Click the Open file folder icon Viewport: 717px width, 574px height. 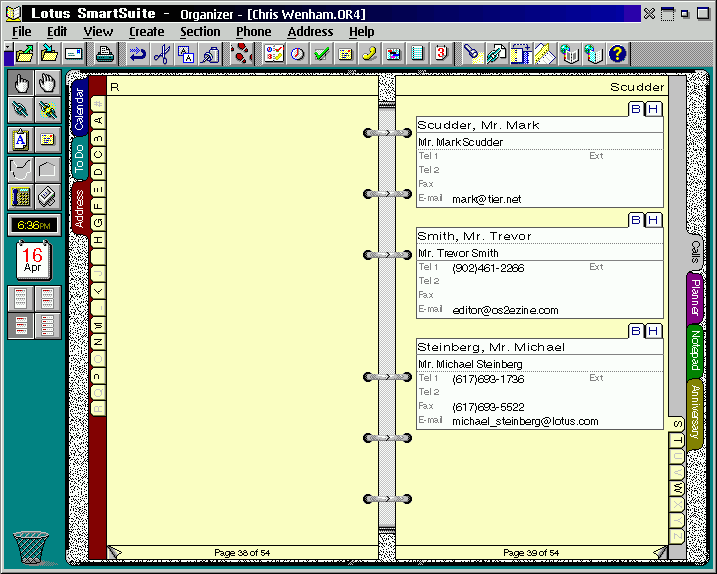[x=25, y=54]
